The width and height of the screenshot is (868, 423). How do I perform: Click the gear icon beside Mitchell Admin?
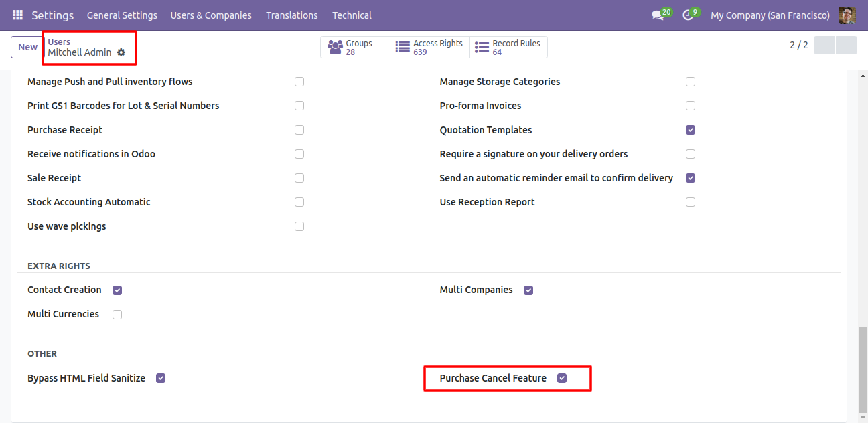tap(121, 52)
